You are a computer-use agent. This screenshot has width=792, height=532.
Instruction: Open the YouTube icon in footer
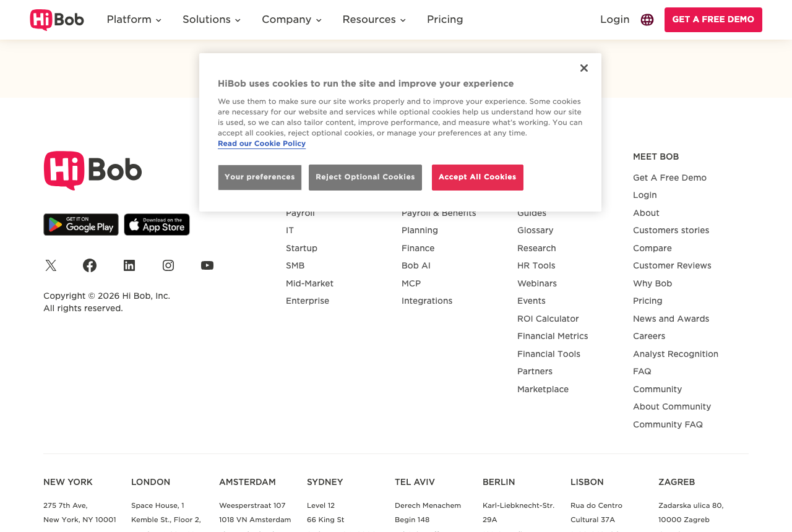point(207,265)
